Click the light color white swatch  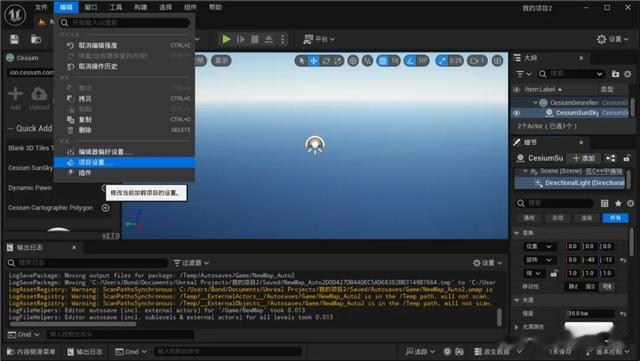click(x=589, y=327)
